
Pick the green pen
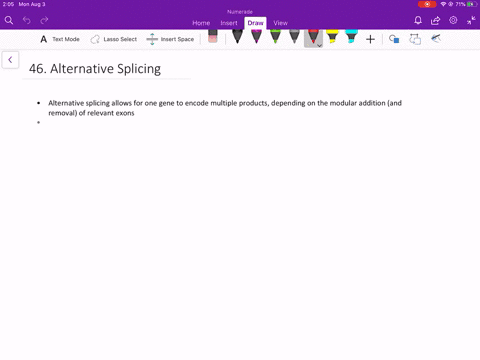click(x=275, y=37)
